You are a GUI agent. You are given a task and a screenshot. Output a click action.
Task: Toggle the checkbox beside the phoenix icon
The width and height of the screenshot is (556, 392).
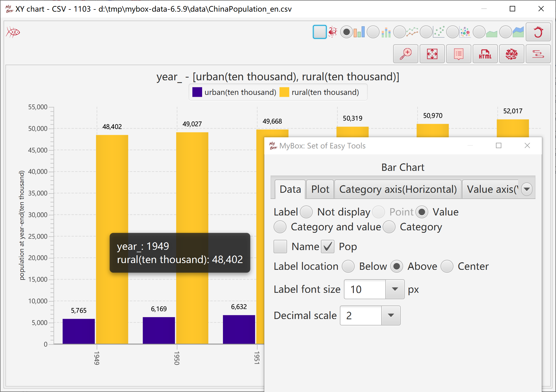pyautogui.click(x=320, y=32)
